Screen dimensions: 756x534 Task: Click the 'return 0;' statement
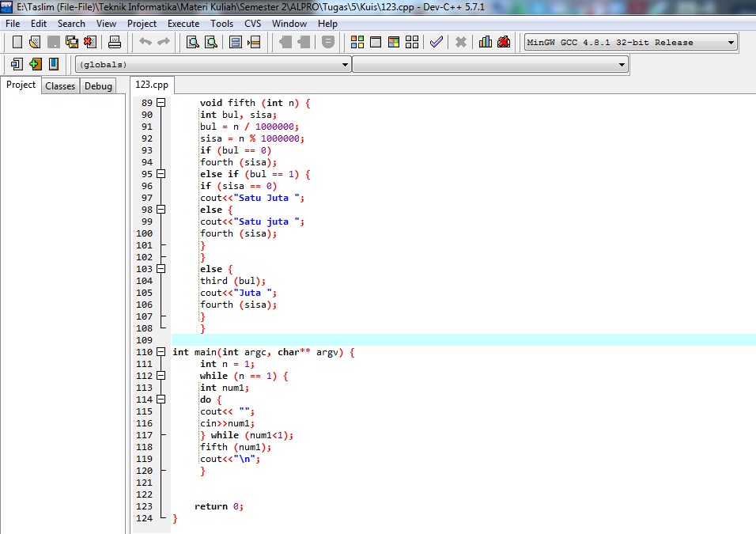tap(219, 506)
